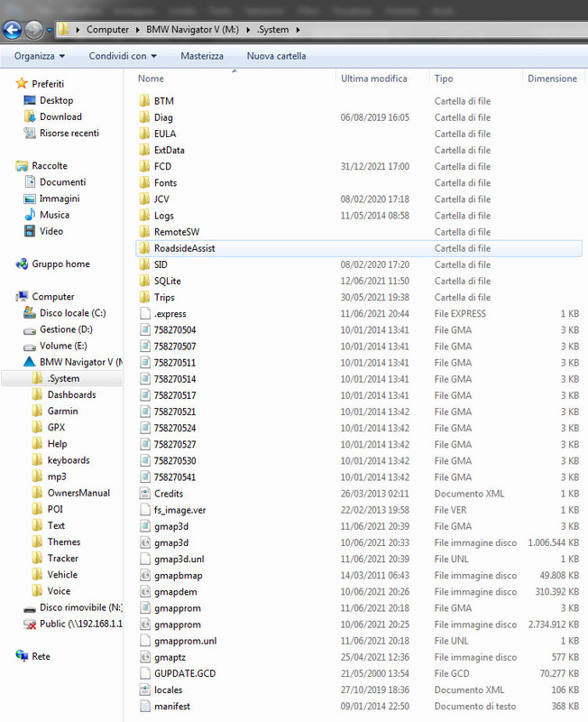Select the BTM folder icon

click(144, 101)
